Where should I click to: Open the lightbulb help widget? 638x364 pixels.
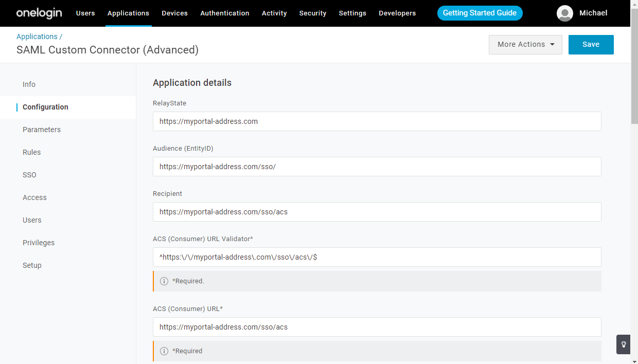[623, 344]
